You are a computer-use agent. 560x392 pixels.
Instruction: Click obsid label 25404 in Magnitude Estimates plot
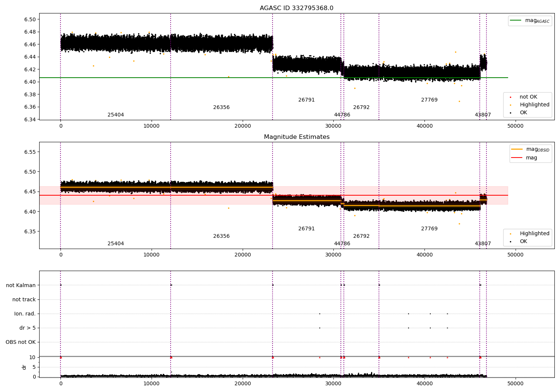[116, 243]
